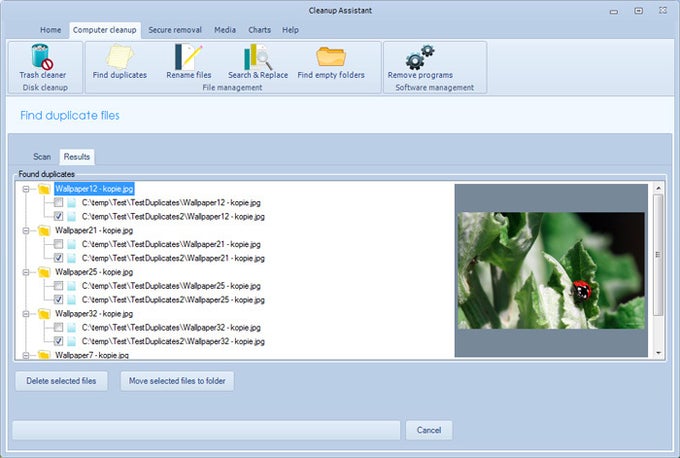This screenshot has height=458, width=680.
Task: Click the Wallpaper32 group folder icon
Action: tap(44, 313)
